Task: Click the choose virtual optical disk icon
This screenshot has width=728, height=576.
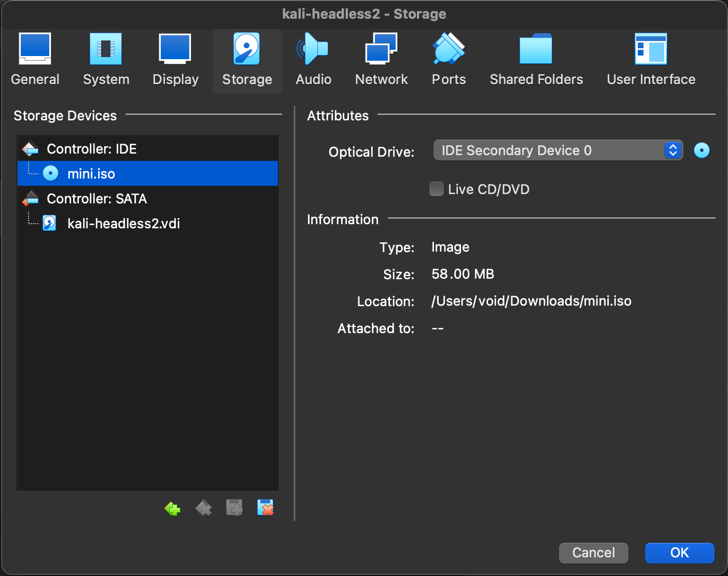Action: (702, 150)
